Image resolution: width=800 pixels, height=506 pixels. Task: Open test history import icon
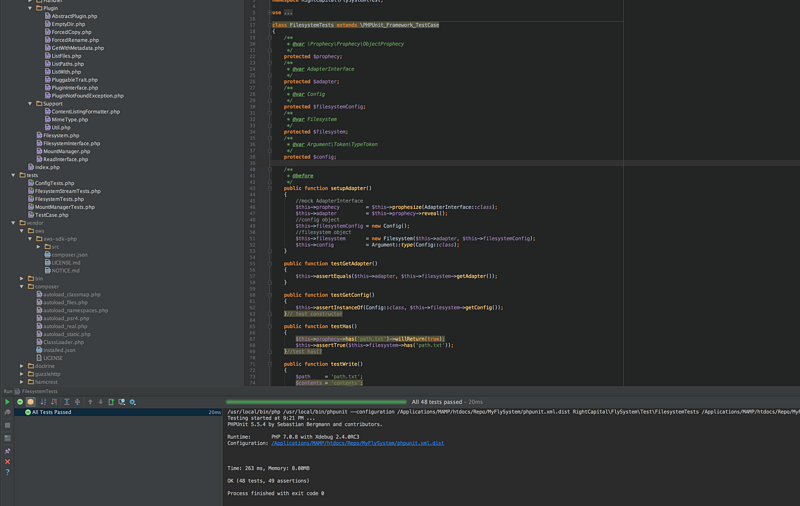[122, 402]
